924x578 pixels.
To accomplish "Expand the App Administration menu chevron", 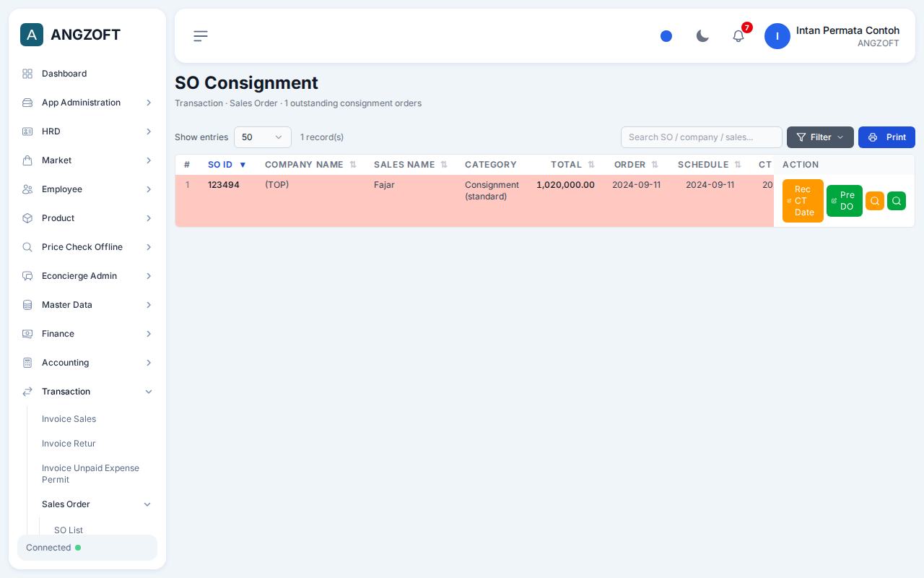I will (149, 103).
